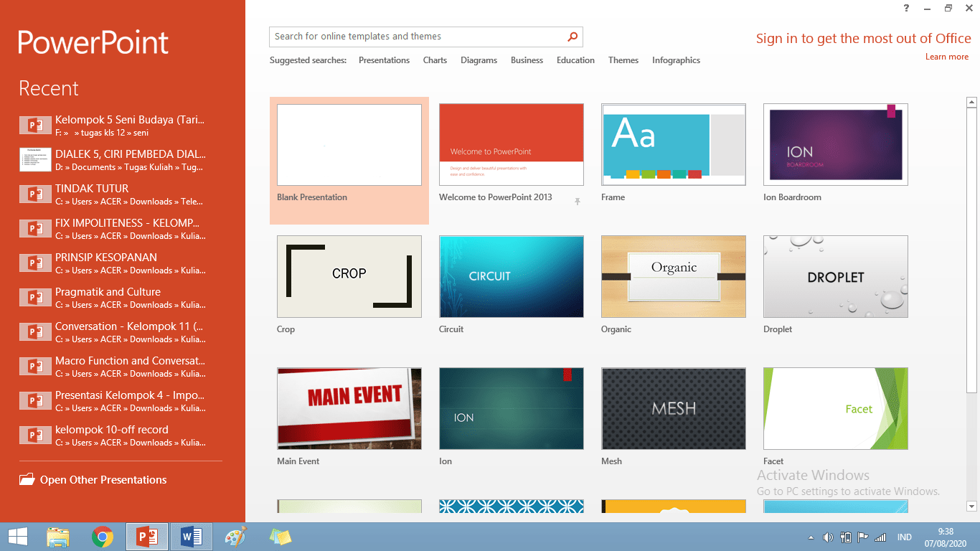Open the Action Center flag tray icon
The image size is (980, 551).
[863, 537]
